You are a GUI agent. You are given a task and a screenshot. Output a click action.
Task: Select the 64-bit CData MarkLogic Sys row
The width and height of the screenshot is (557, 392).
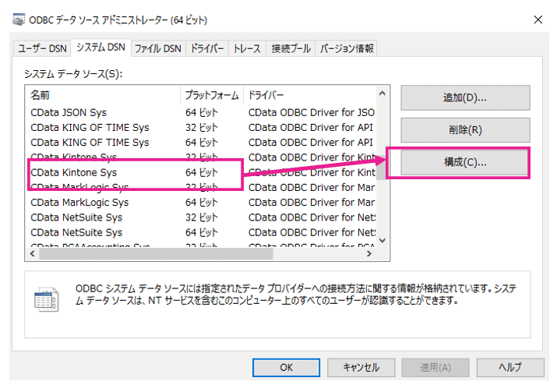(201, 203)
